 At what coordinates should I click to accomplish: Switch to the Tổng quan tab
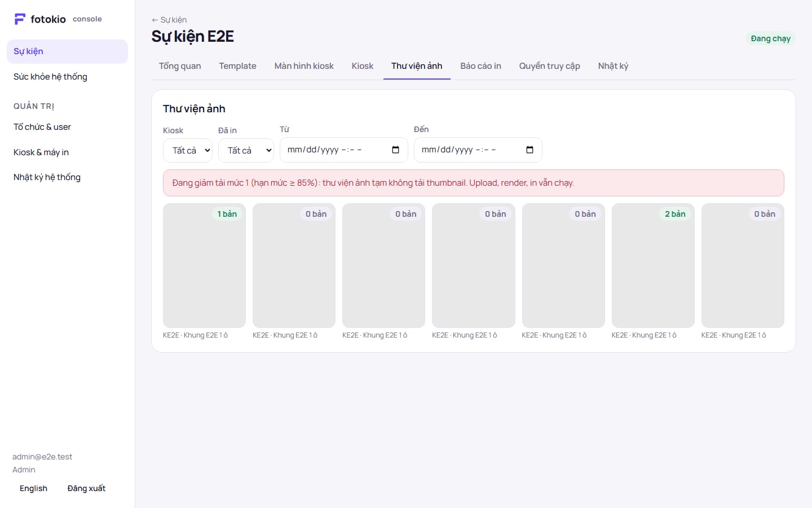coord(180,66)
